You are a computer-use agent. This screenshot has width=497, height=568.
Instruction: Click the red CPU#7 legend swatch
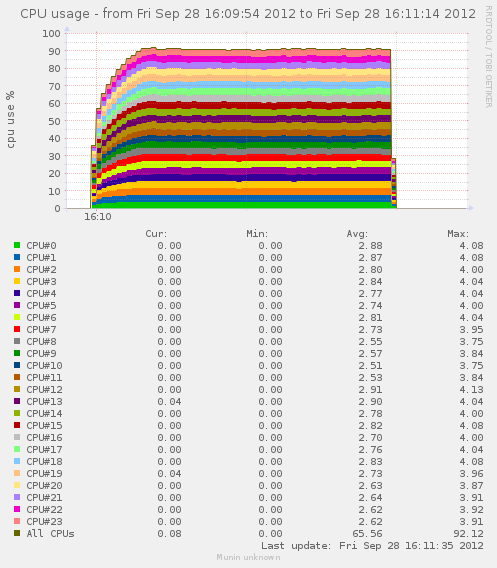click(17, 329)
